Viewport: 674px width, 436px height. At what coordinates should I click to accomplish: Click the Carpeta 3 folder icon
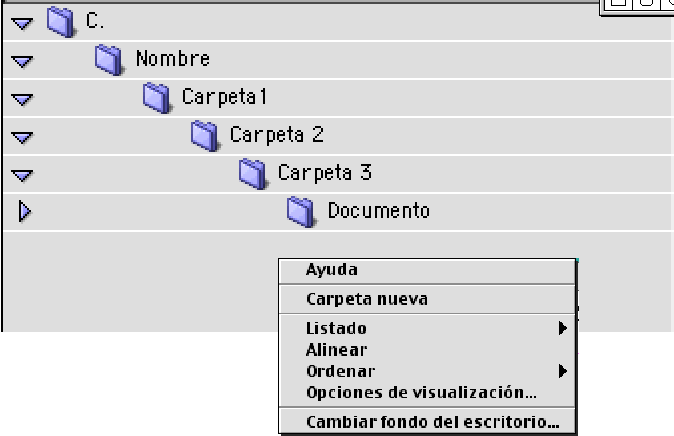[252, 172]
